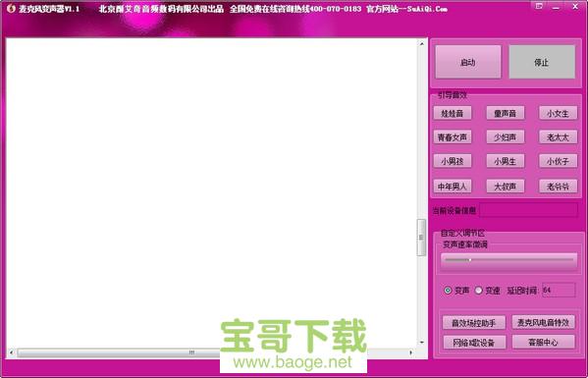This screenshot has height=378, width=588.
Task: Click the 停止 stop button
Action: pyautogui.click(x=542, y=62)
